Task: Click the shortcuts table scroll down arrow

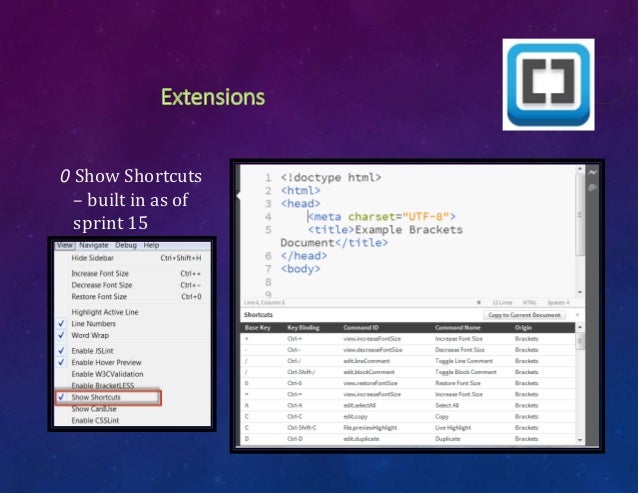Action: click(x=580, y=440)
